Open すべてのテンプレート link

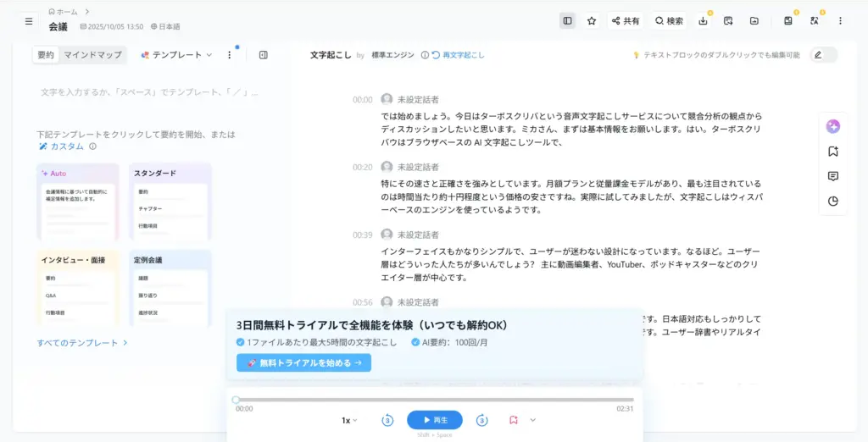[x=82, y=342]
